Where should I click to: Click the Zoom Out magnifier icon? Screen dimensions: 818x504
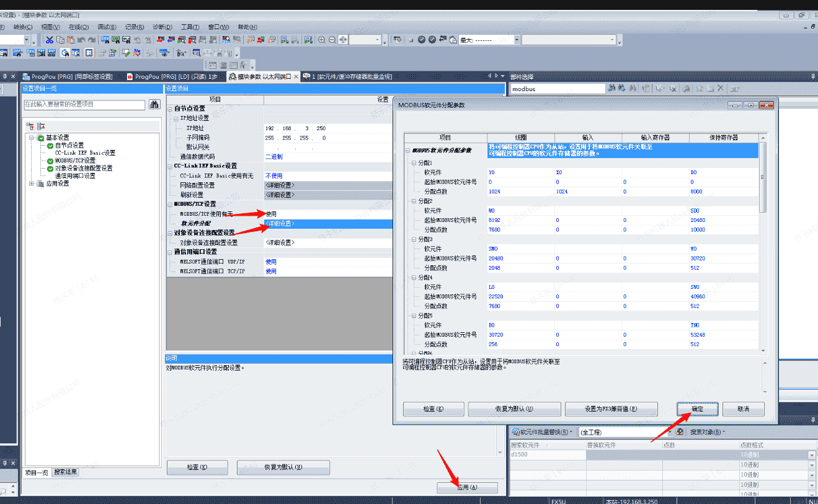[x=332, y=40]
